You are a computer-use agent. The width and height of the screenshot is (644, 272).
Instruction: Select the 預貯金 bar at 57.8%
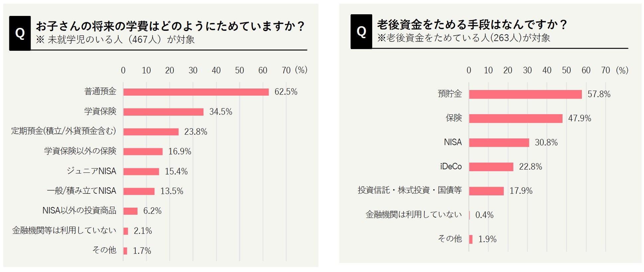click(x=525, y=94)
